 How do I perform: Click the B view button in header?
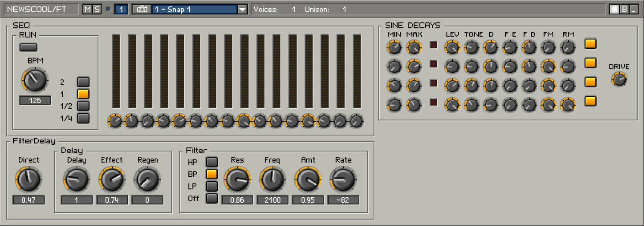(x=624, y=9)
